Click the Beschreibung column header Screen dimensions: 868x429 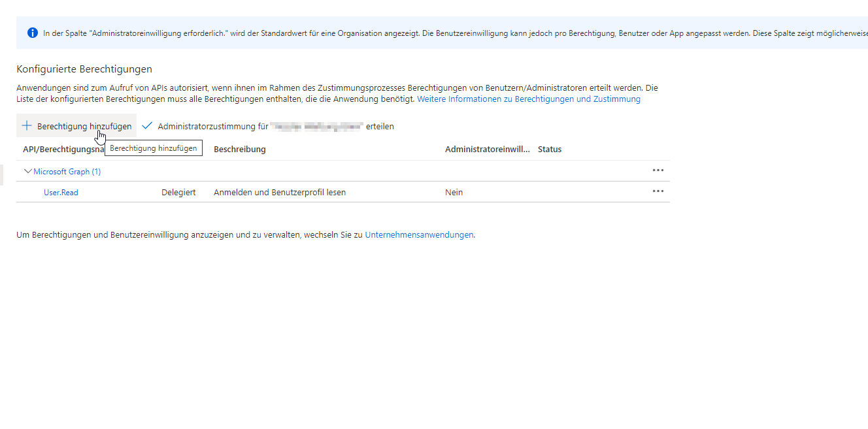pos(239,150)
